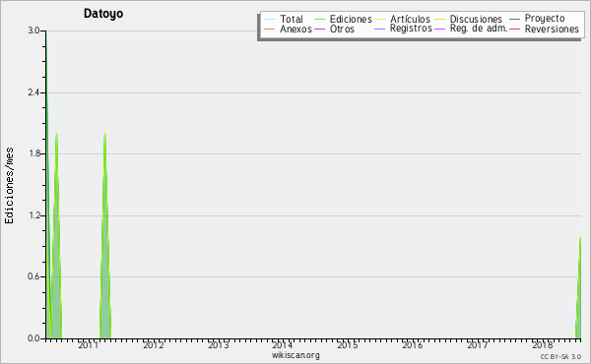
Task: Click the 2015 x-axis label
Action: [x=348, y=344]
